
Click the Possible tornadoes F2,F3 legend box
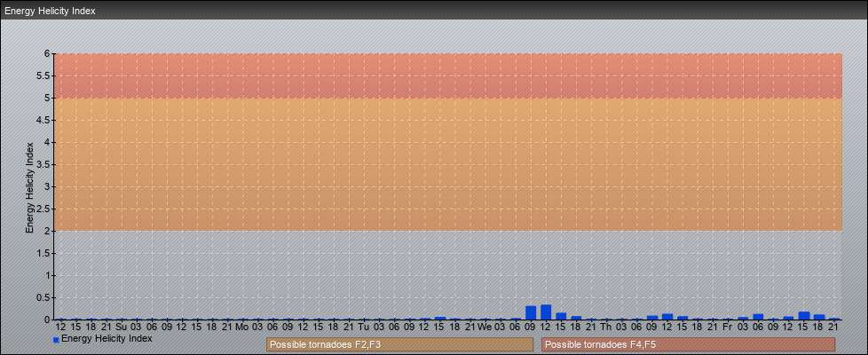pos(399,344)
